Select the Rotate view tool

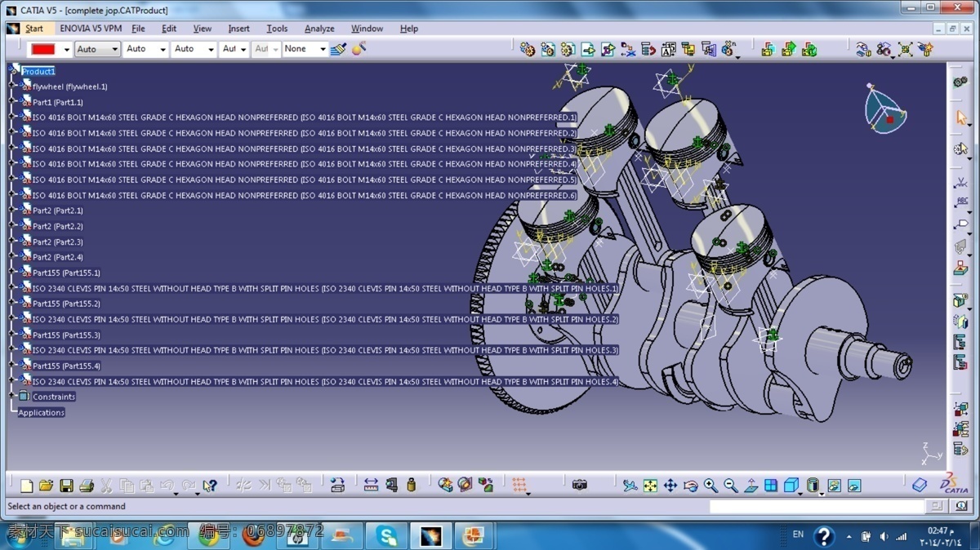pos(690,486)
